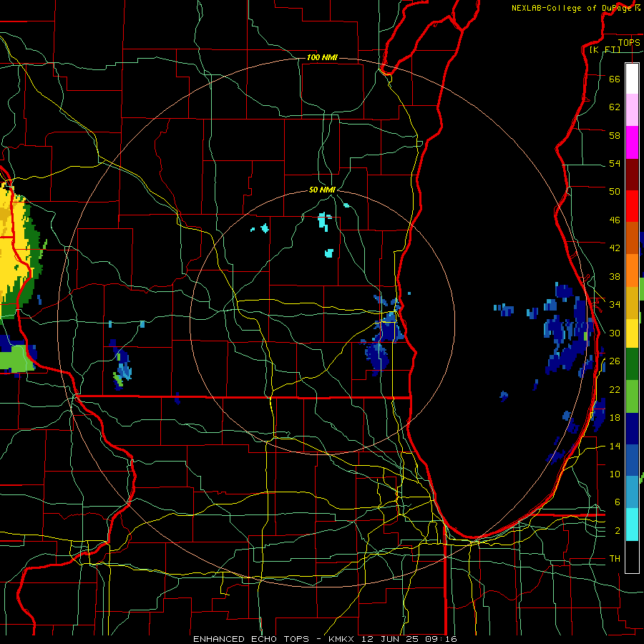Click the "66" legend value

[x=615, y=79]
